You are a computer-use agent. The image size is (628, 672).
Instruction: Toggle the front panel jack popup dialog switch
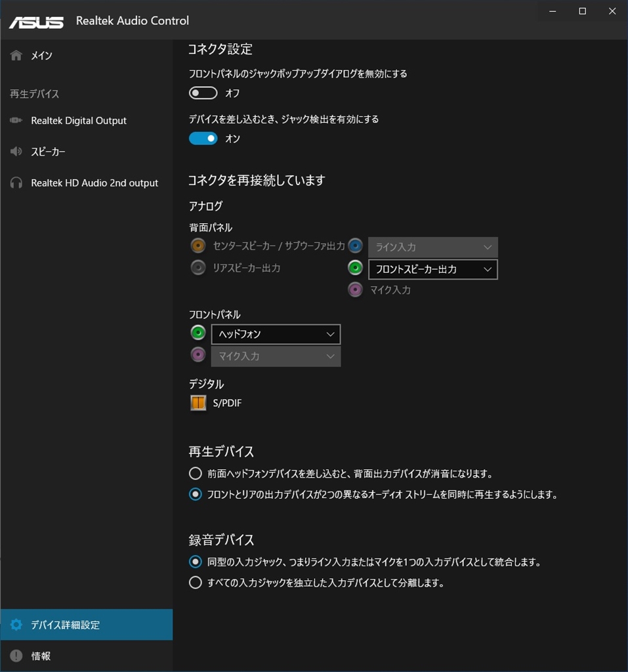click(x=203, y=93)
